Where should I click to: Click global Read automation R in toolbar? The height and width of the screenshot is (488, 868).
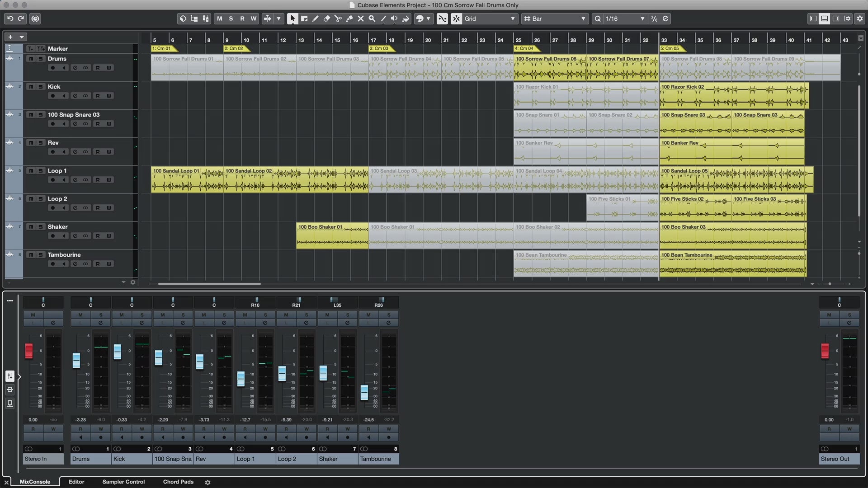pos(242,19)
